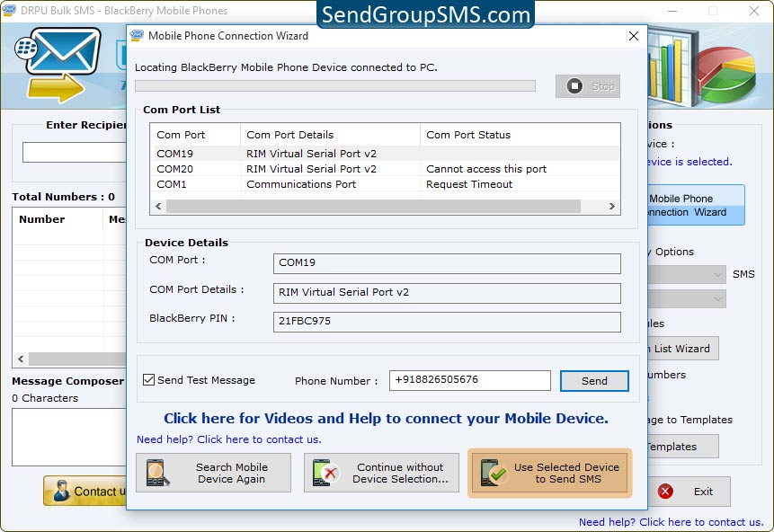The image size is (774, 532).
Task: Select the COM19 row in the Com Port List
Action: click(360, 154)
